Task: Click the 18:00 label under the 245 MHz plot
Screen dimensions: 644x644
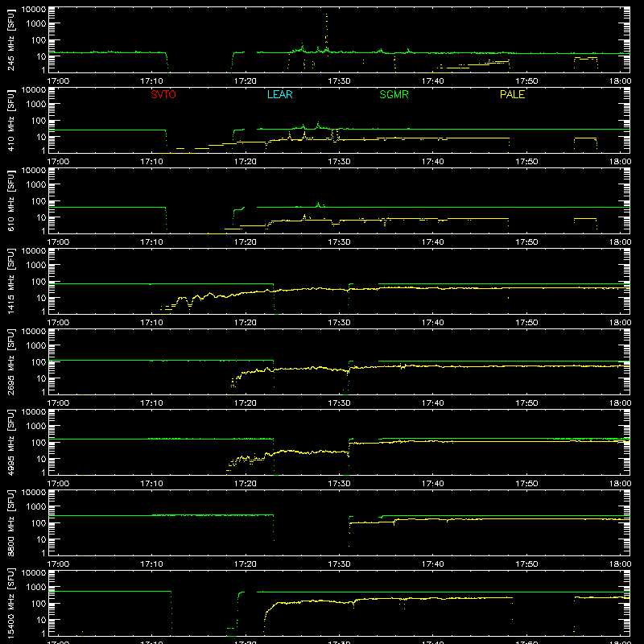Action: pos(620,81)
